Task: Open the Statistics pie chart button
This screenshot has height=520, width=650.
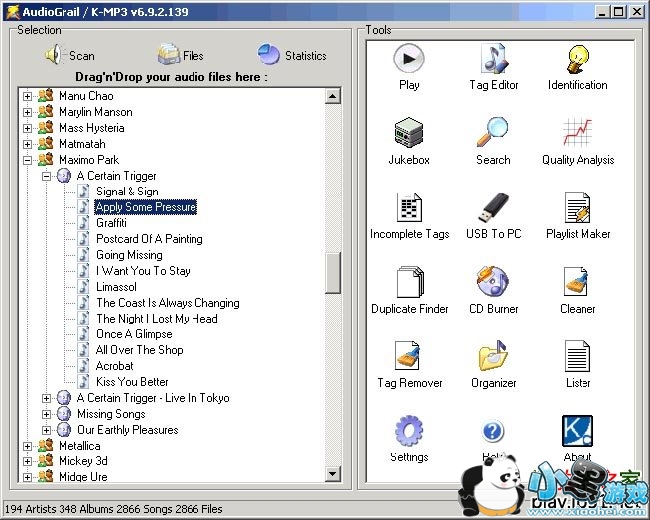Action: coord(292,55)
